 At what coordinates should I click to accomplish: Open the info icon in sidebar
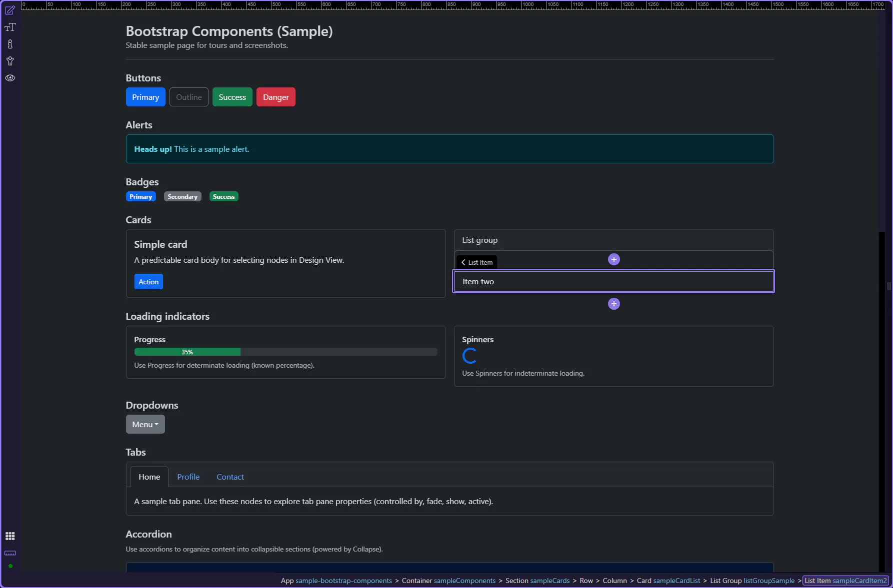pos(10,44)
